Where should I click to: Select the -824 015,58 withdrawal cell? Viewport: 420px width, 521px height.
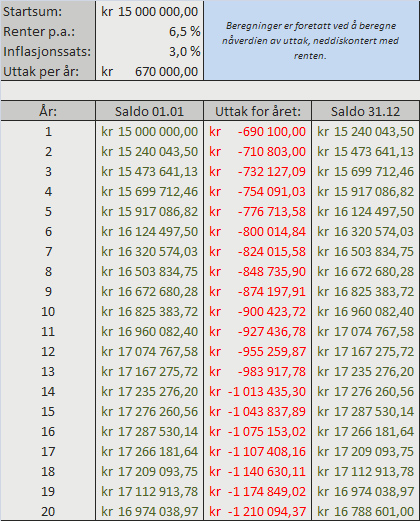click(257, 251)
